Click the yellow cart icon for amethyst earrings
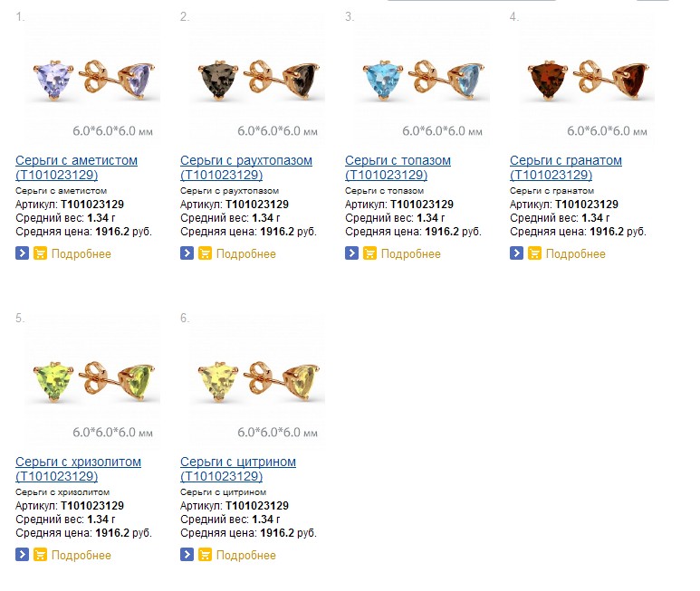700x591 pixels. pos(40,253)
